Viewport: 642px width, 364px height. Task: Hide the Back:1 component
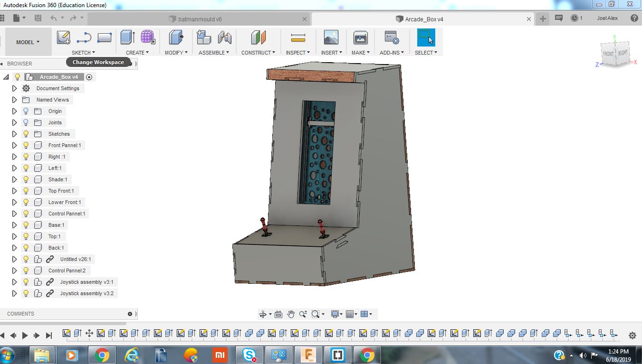(26, 248)
